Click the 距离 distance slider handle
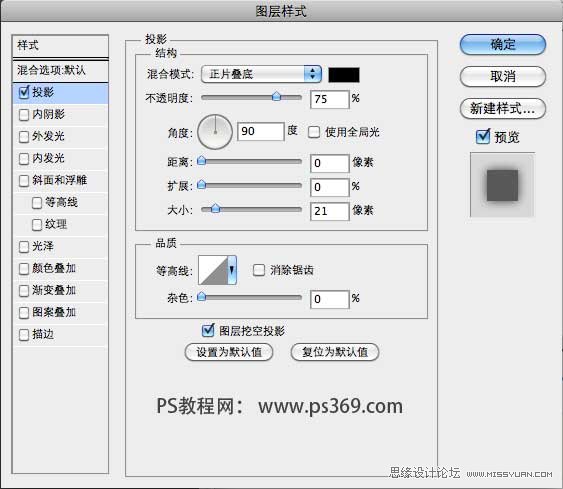563x489 pixels. [202, 160]
